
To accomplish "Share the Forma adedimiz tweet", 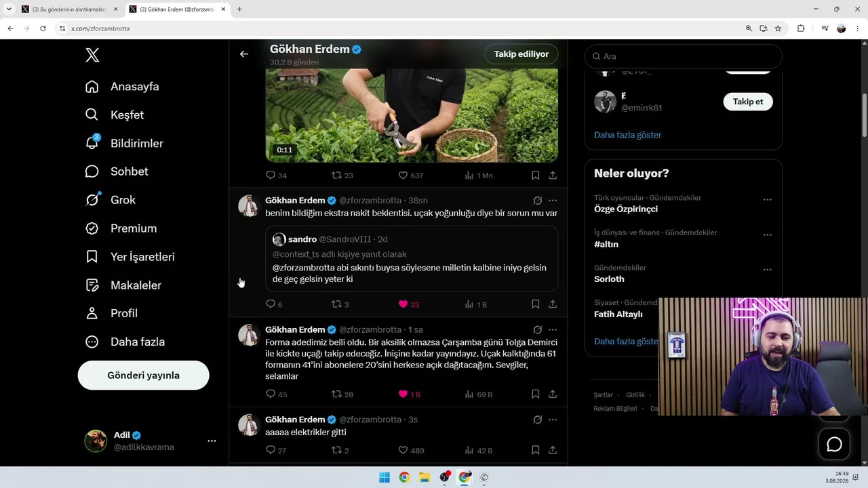I will coord(553,394).
